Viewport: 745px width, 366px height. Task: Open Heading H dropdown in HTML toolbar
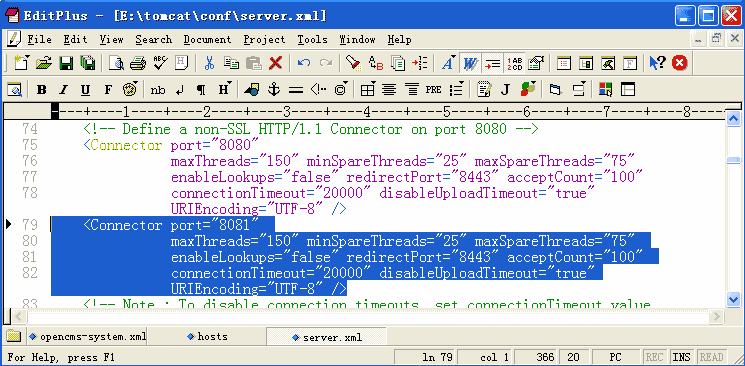224,89
